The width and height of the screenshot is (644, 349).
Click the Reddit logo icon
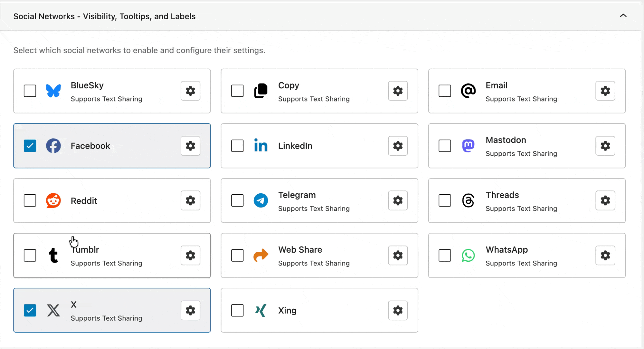(53, 200)
